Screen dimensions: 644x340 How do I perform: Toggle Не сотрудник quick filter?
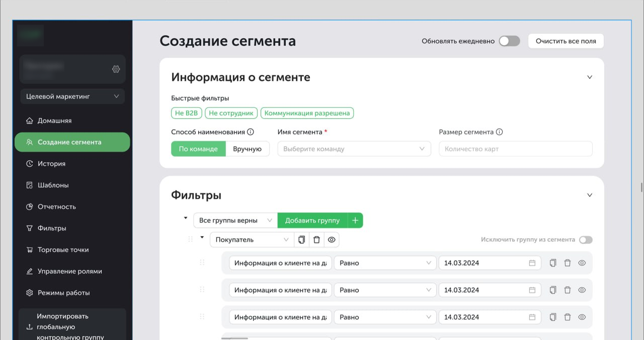(x=231, y=113)
